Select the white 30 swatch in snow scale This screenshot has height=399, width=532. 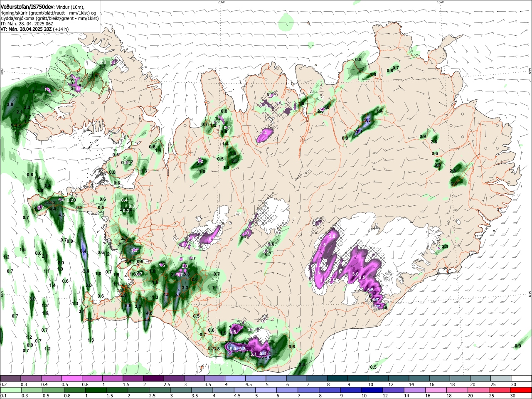pyautogui.click(x=521, y=378)
